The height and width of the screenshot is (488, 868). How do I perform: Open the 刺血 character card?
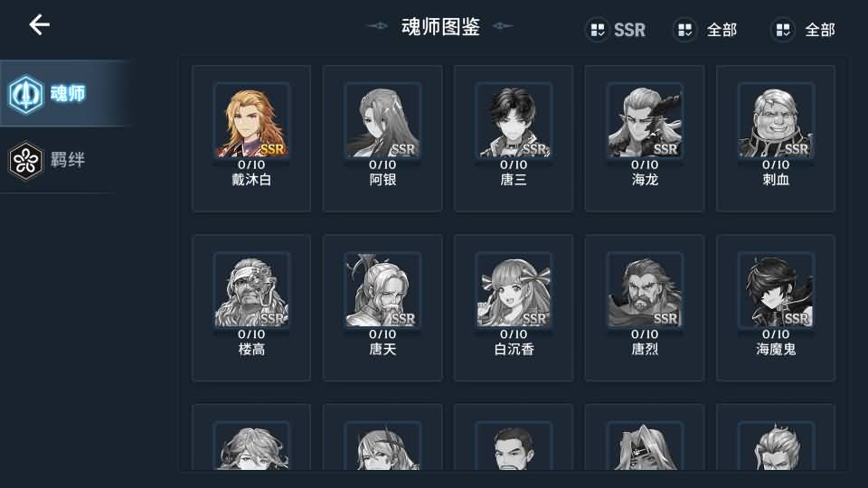[776, 138]
